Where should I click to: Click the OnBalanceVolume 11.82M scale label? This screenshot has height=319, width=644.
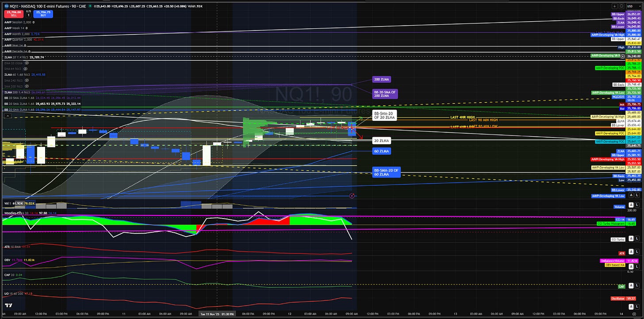pos(619,261)
